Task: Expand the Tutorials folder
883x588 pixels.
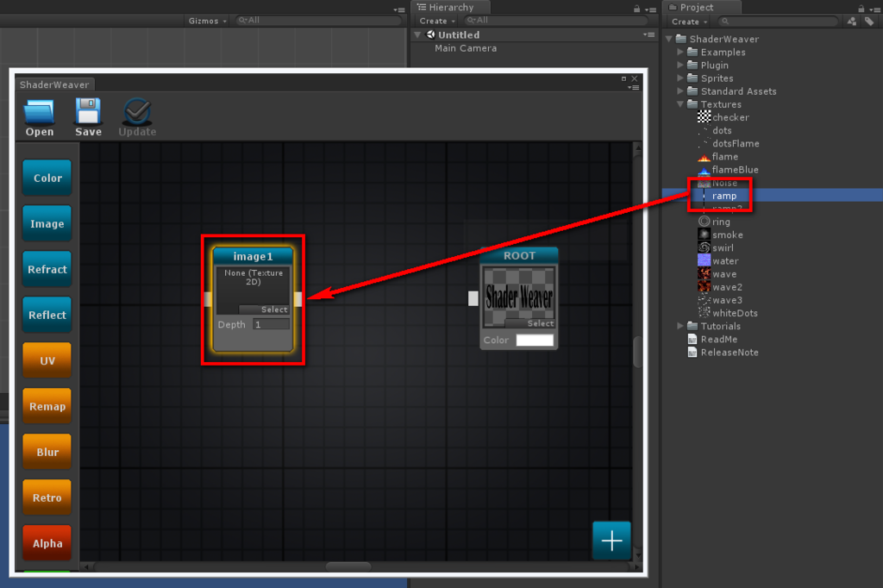Action: pyautogui.click(x=679, y=326)
